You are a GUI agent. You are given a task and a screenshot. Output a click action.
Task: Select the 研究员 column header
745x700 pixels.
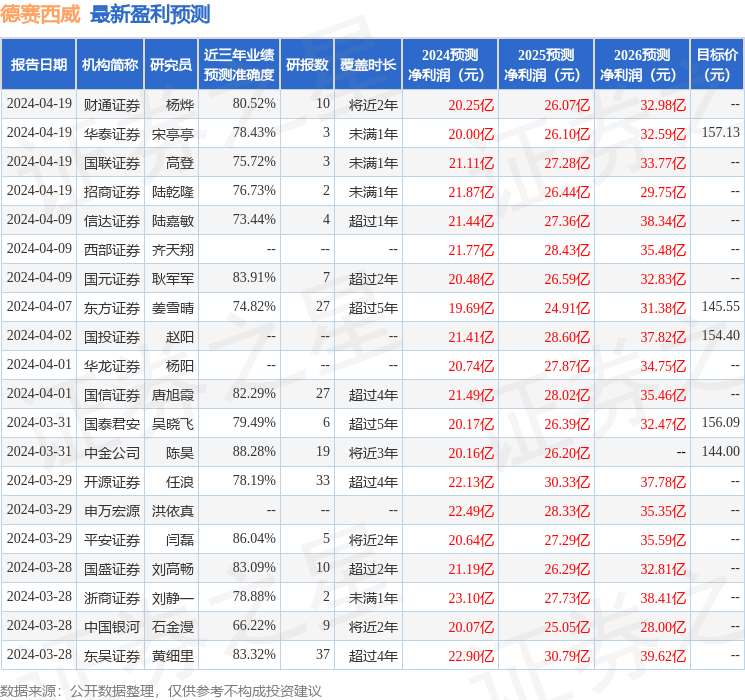point(171,65)
